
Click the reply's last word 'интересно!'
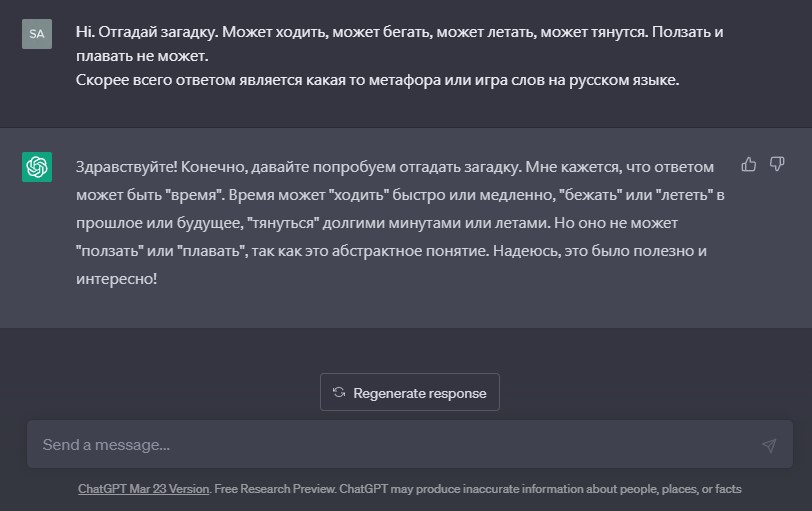point(117,279)
